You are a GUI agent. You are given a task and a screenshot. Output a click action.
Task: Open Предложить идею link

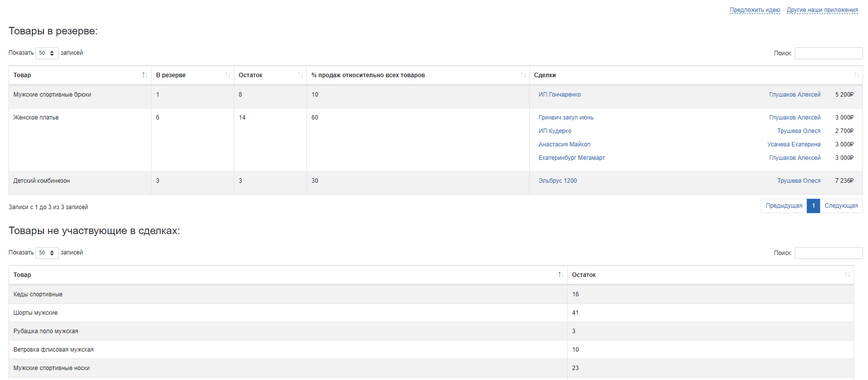pos(754,10)
